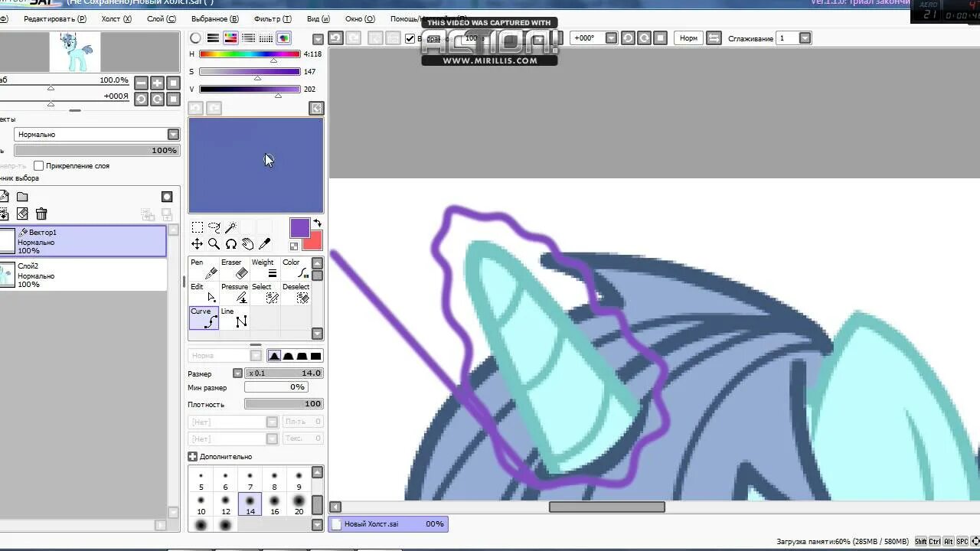Select the Edit control point tool
The width and height of the screenshot is (980, 551).
(x=203, y=292)
